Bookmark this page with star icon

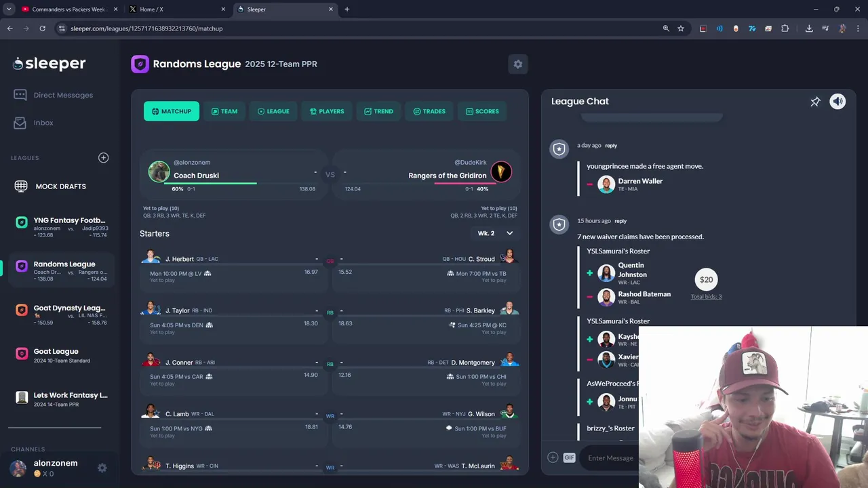(x=681, y=28)
